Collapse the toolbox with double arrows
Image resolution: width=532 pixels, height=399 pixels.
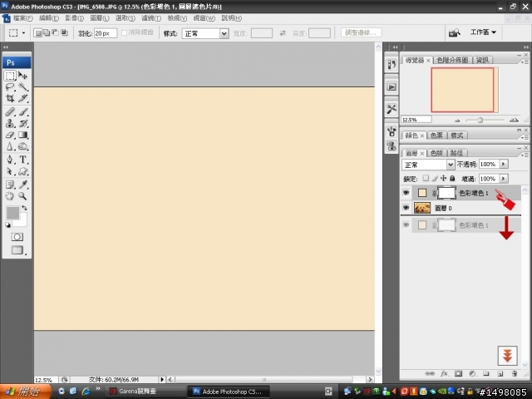click(x=6, y=47)
